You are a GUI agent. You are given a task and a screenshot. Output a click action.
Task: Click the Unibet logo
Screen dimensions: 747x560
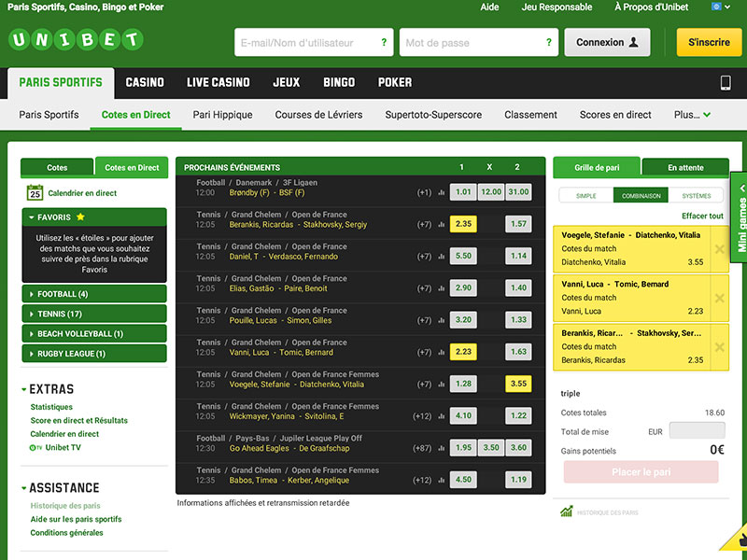click(76, 39)
